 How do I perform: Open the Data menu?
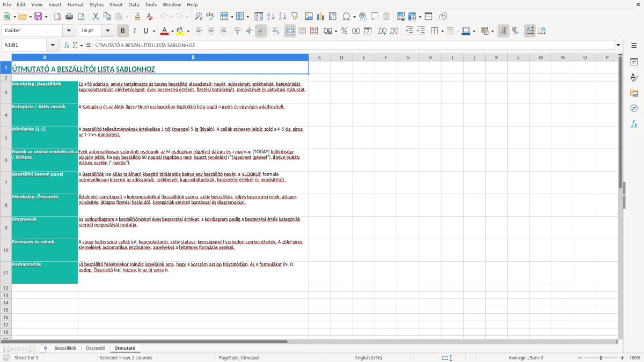click(134, 4)
